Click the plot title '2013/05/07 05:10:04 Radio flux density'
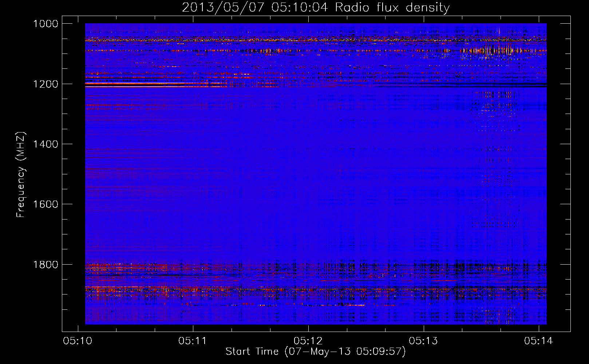This screenshot has width=589, height=364. (x=316, y=7)
